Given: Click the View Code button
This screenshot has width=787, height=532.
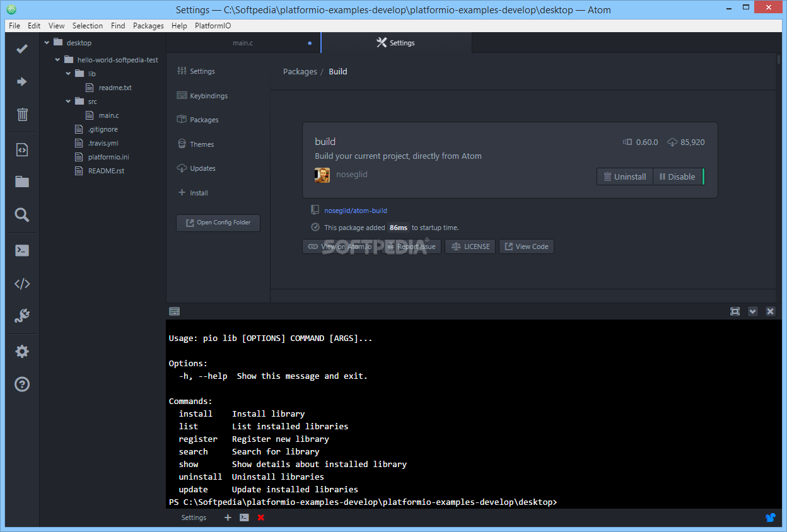Looking at the screenshot, I should pyautogui.click(x=527, y=246).
